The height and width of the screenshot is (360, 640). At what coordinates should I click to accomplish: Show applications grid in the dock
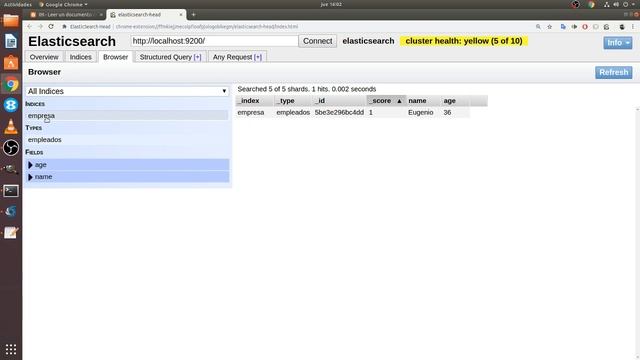click(x=11, y=349)
